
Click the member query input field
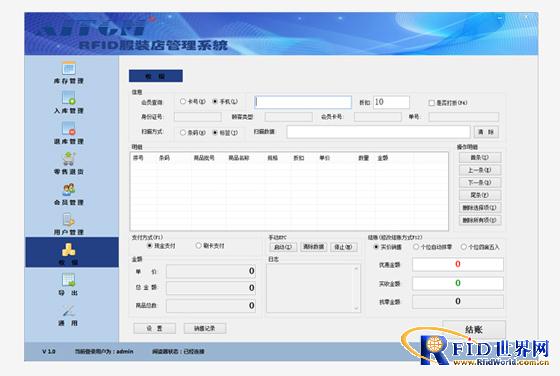click(x=303, y=102)
